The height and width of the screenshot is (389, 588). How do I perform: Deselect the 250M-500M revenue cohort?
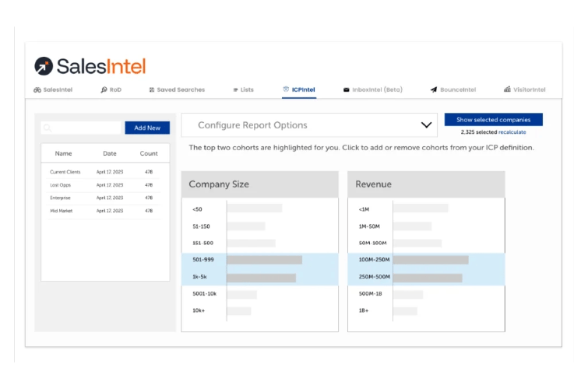(426, 277)
